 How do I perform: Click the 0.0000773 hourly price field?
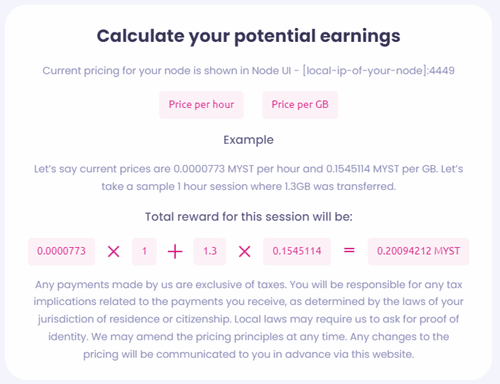[61, 251]
